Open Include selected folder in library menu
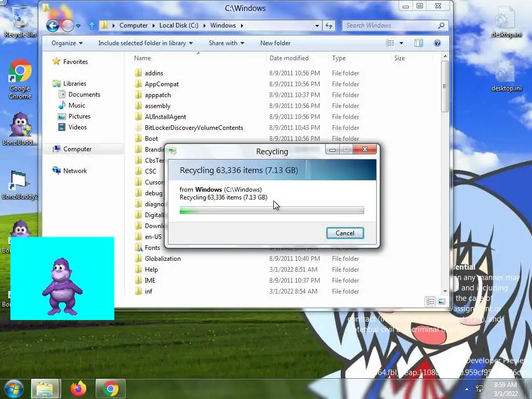This screenshot has height=399, width=532. pos(145,43)
